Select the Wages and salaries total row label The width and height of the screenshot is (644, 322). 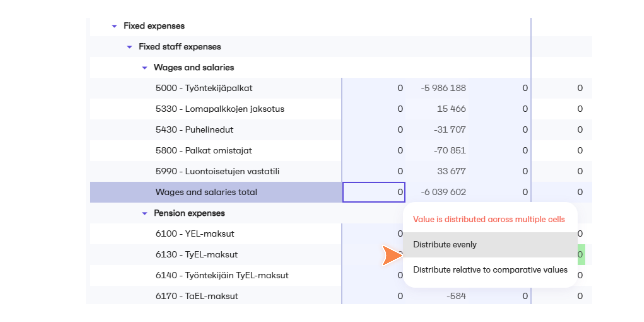tap(206, 192)
